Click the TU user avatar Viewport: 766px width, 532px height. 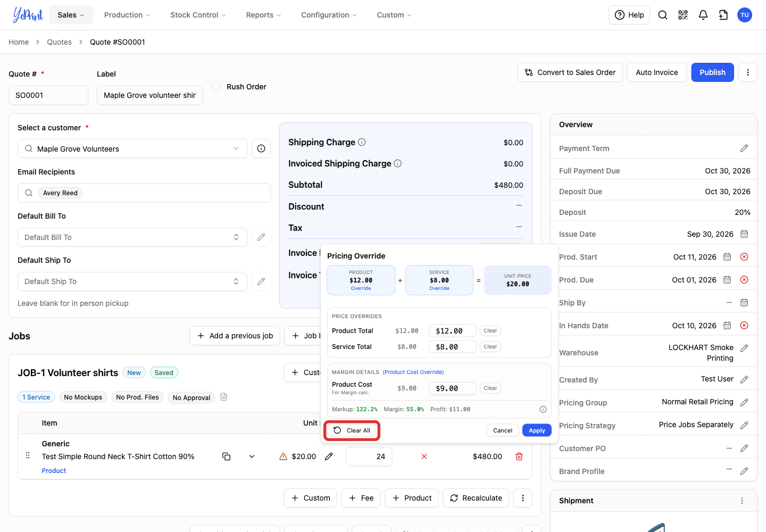[x=745, y=15]
